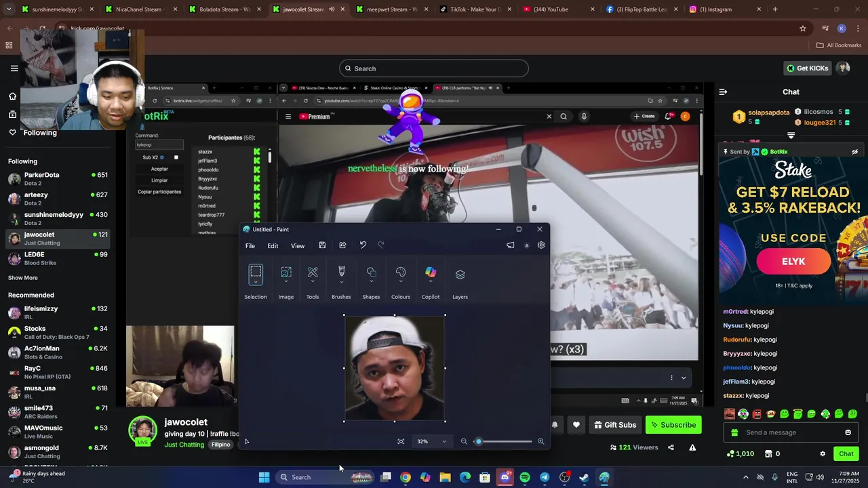Open the Kick hamburger menu
The width and height of the screenshot is (868, 488).
14,68
